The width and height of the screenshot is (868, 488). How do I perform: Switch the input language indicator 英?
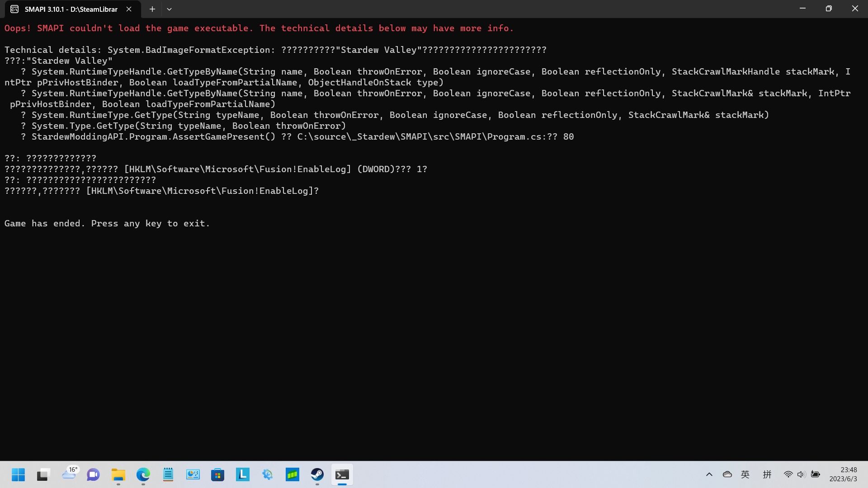(x=745, y=474)
